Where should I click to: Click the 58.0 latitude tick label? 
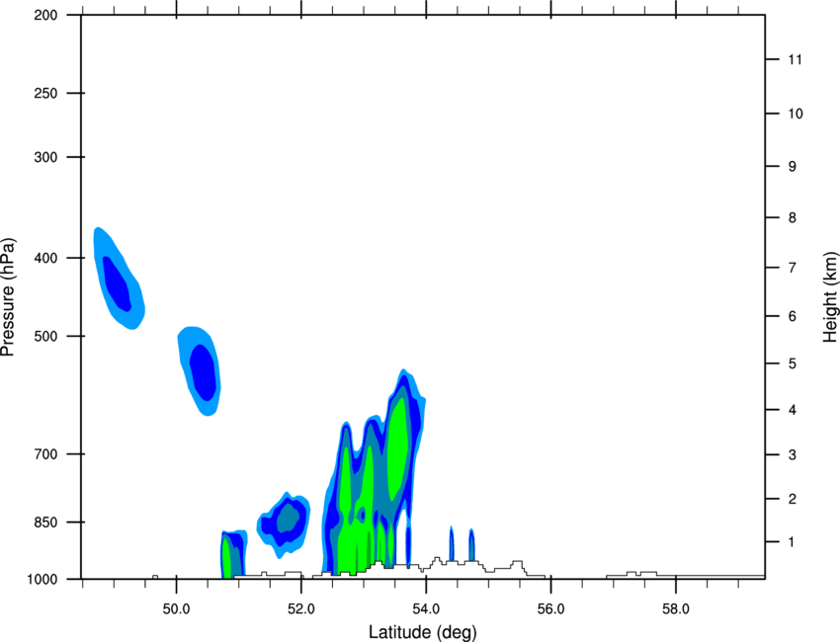(676, 609)
